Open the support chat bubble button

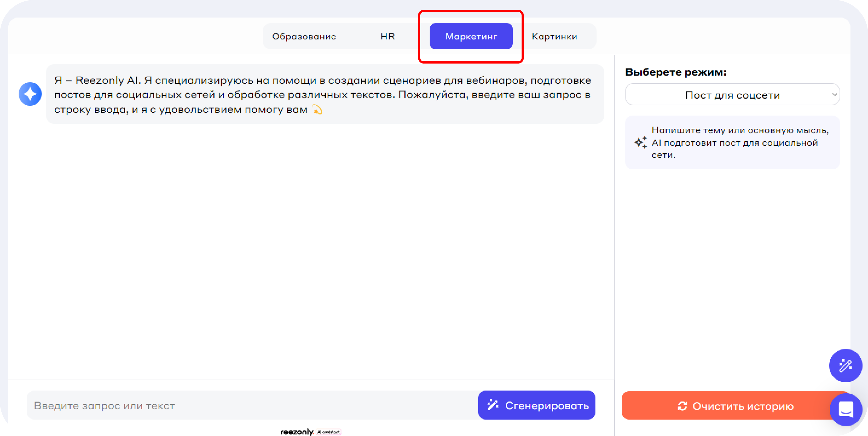(x=846, y=409)
